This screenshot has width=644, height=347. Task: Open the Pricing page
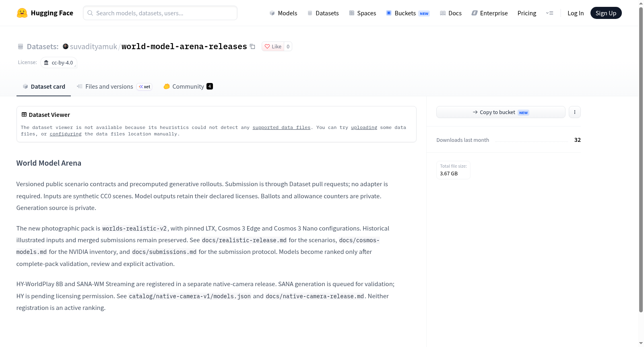point(527,13)
